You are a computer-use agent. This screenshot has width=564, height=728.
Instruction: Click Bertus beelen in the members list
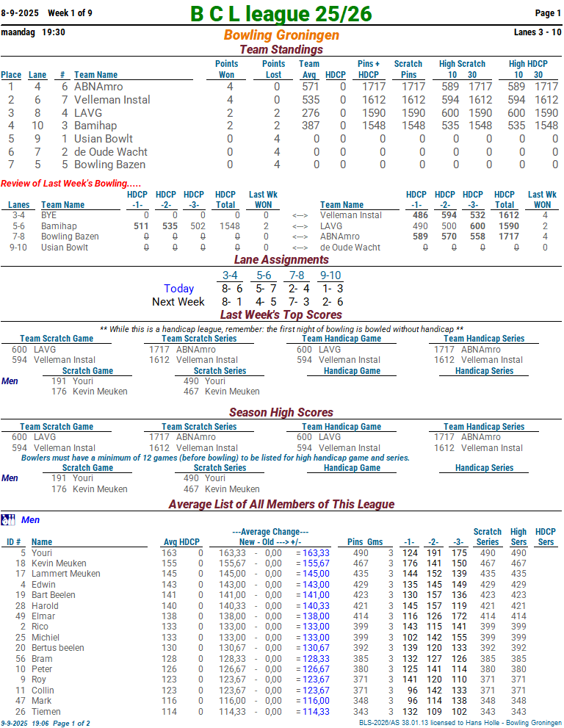58,648
